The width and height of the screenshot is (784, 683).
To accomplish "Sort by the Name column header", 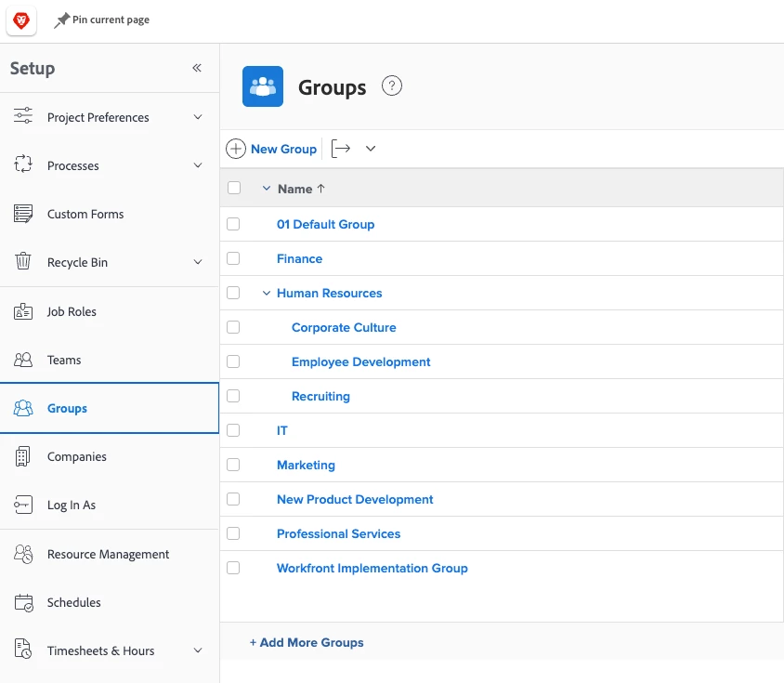I will coord(295,189).
